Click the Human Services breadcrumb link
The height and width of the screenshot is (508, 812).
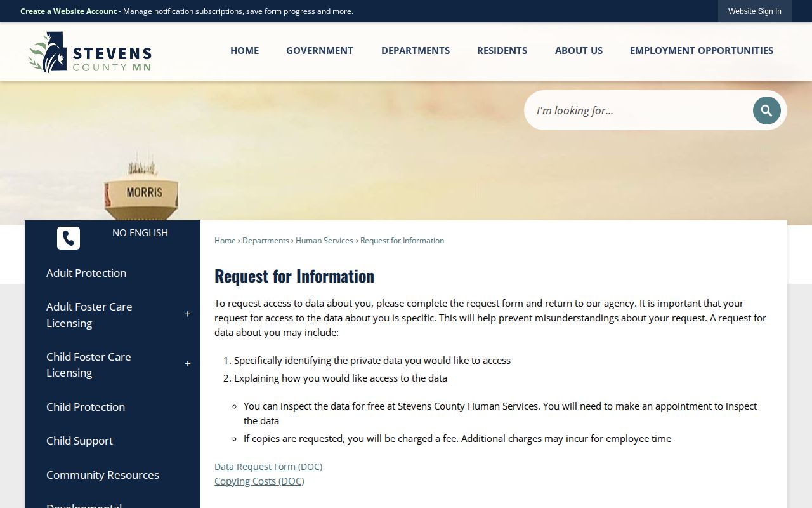point(324,241)
